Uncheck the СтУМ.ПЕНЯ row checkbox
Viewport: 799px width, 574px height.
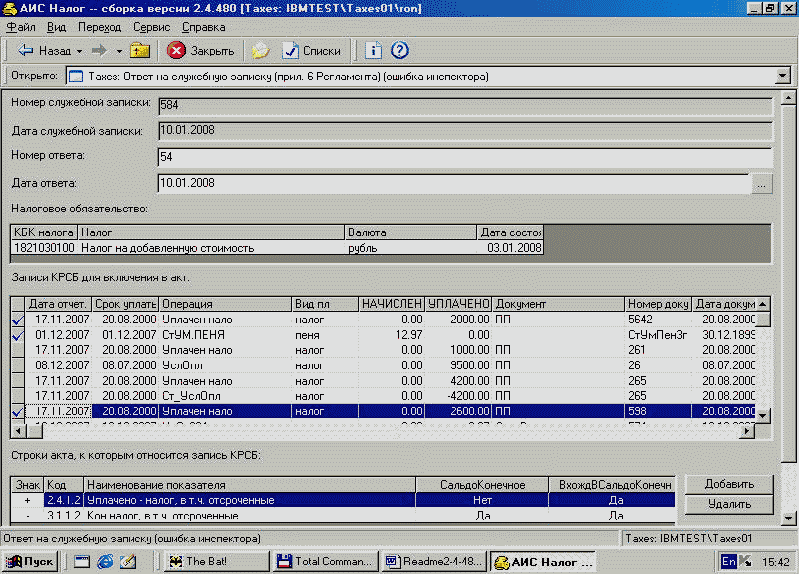[x=18, y=335]
